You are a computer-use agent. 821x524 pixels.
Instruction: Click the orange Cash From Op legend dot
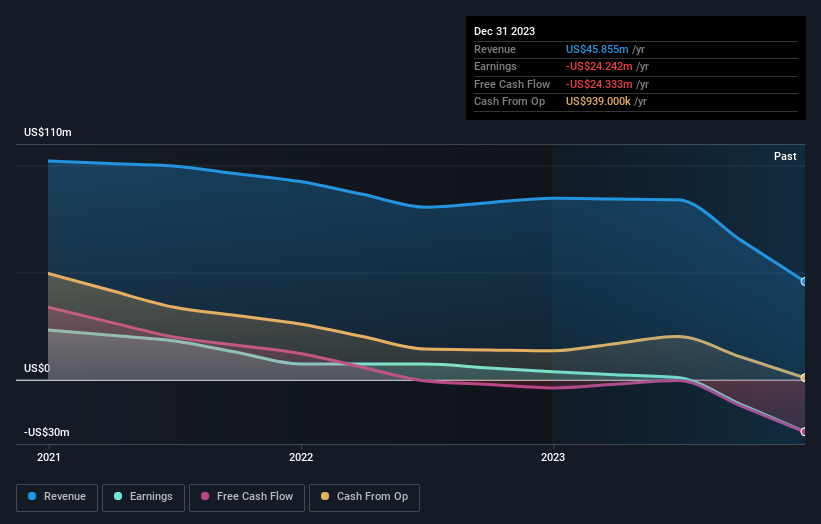click(325, 496)
